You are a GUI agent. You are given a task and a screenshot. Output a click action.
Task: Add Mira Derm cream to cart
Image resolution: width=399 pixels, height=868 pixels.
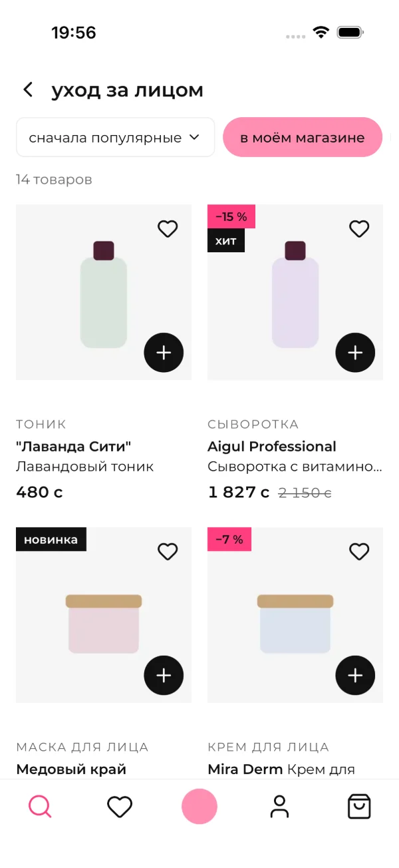coord(355,676)
